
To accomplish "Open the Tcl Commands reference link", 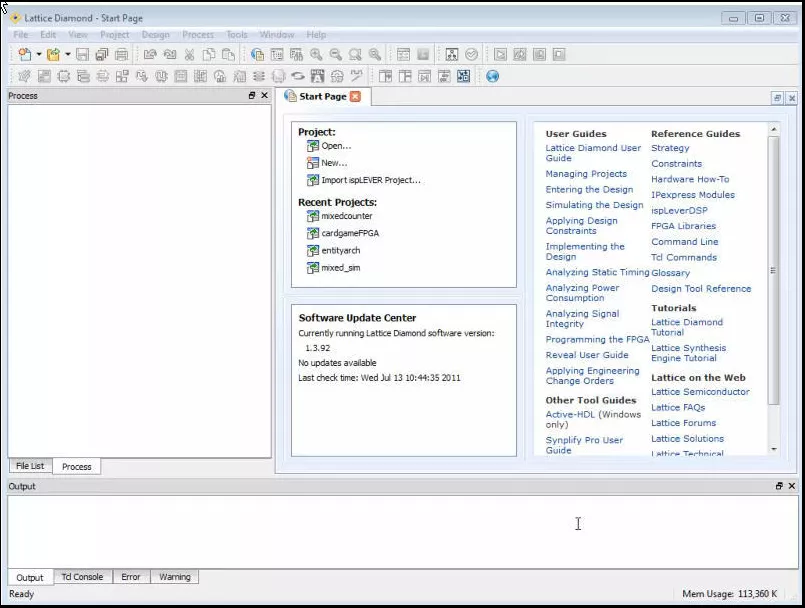I will pos(684,257).
